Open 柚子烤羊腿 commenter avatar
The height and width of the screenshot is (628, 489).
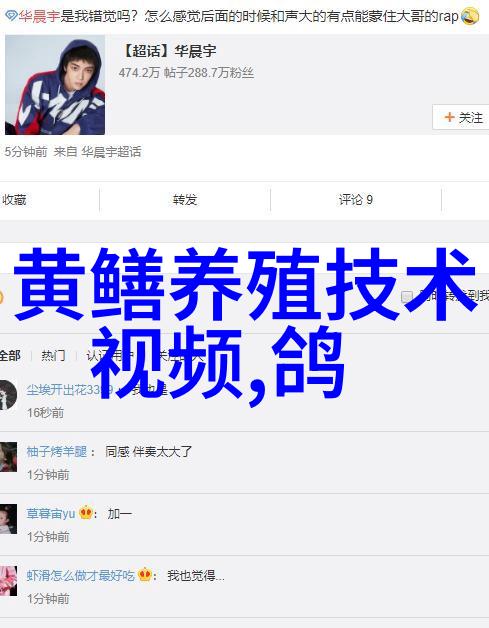coord(8,457)
